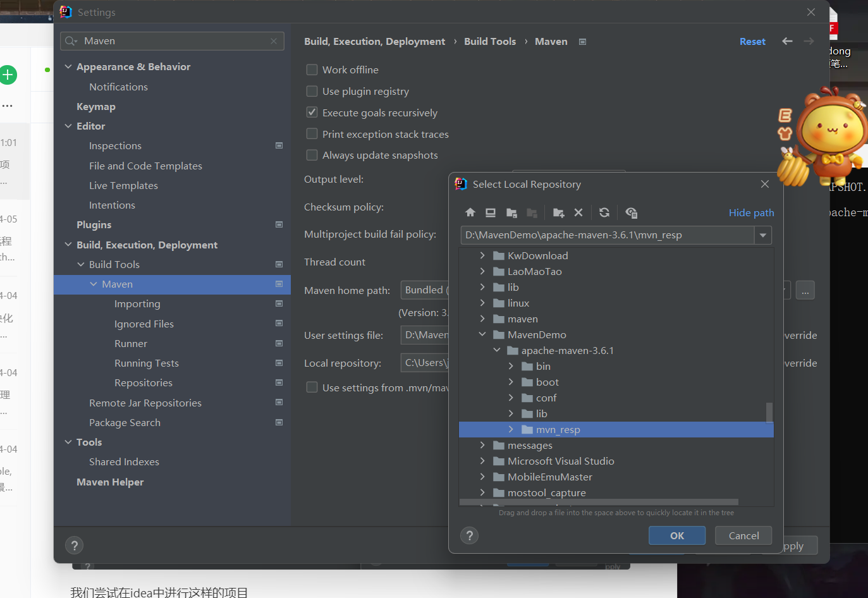Viewport: 868px width, 598px height.
Task: Click project icon beside Remote Jar Repositories
Action: tap(279, 402)
